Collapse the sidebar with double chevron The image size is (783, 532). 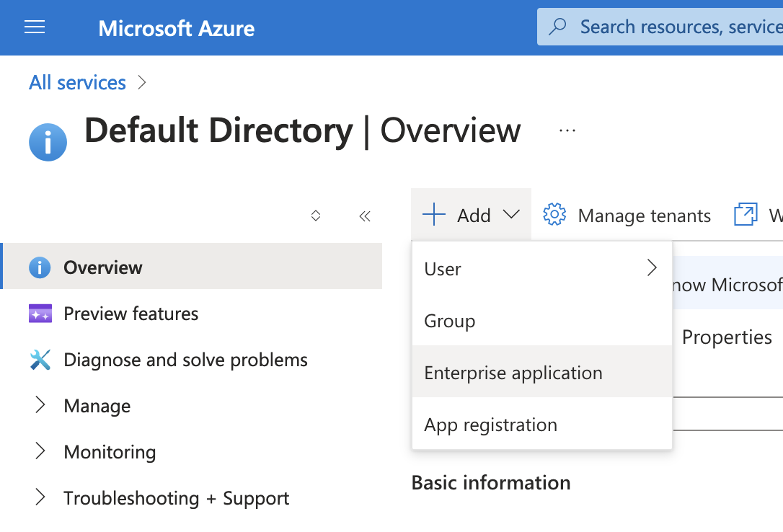(x=365, y=216)
